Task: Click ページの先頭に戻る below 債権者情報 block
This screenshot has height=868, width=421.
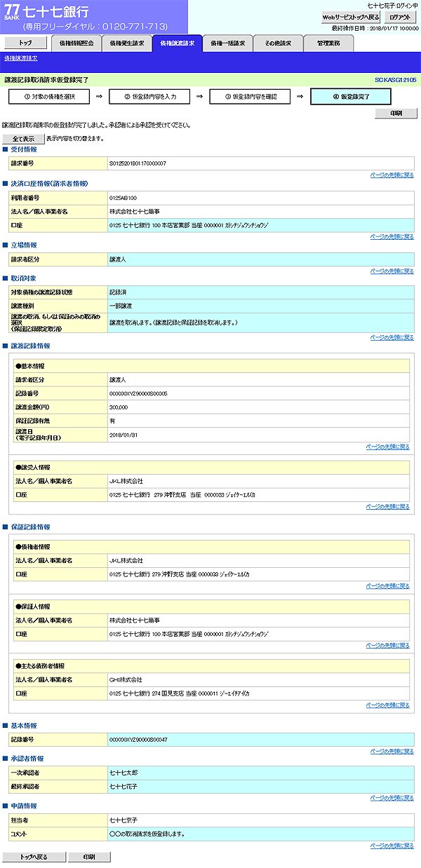Action: [387, 585]
